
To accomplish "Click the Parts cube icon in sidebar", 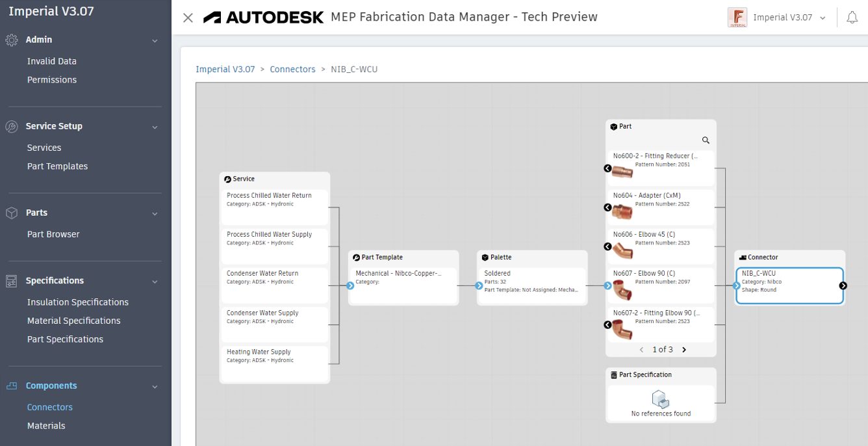I will 11,213.
